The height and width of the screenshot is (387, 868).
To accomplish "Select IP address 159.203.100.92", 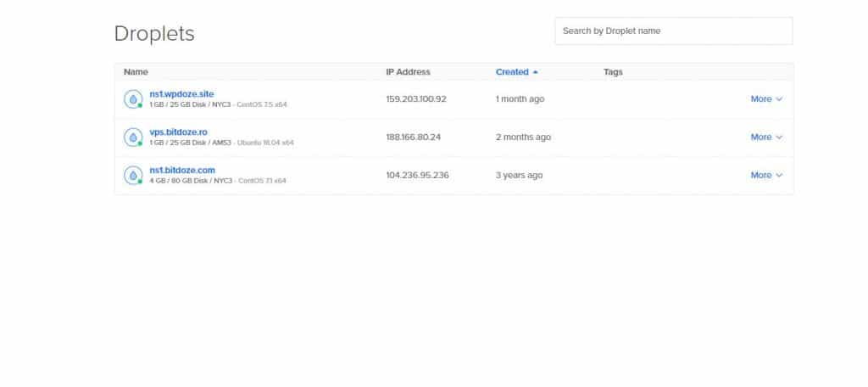I will 415,99.
